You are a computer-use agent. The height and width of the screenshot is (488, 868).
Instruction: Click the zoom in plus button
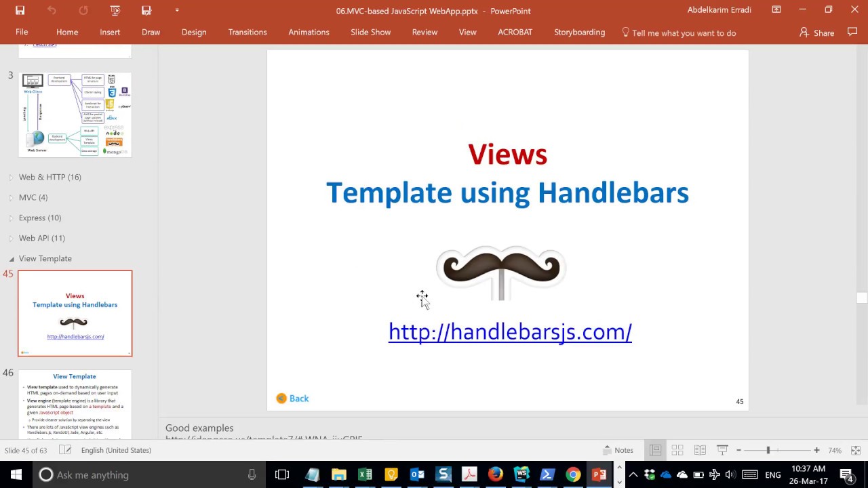816,450
